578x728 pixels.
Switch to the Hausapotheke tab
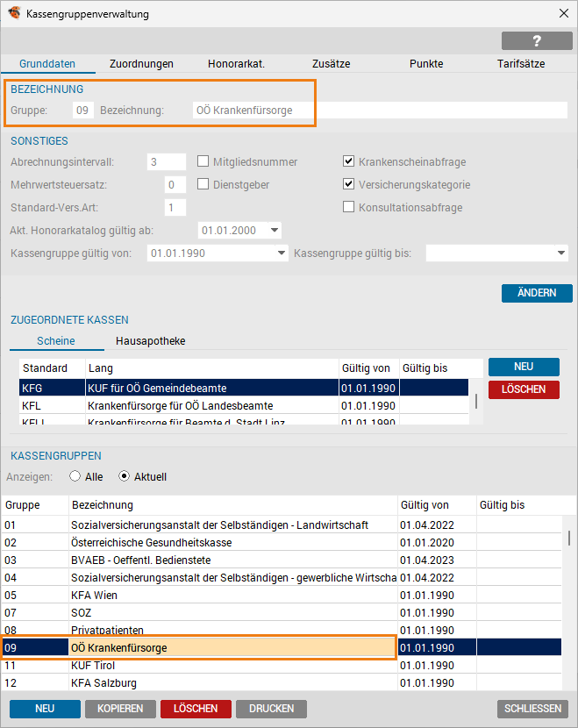(150, 341)
